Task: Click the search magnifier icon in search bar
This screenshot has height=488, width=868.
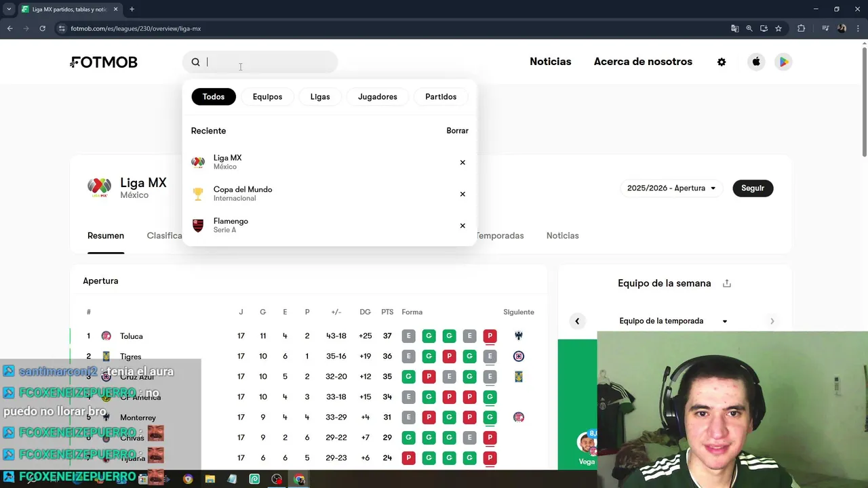Action: [x=195, y=62]
